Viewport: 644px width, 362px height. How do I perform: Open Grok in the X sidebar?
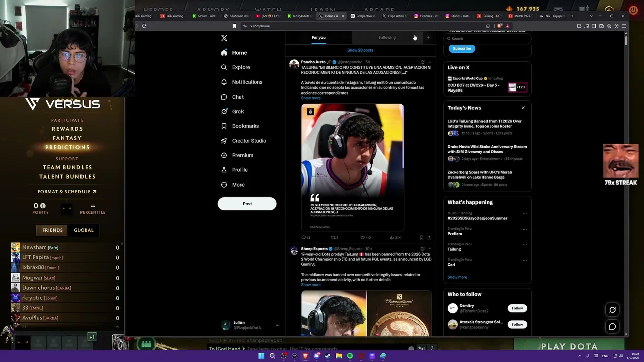(232, 111)
